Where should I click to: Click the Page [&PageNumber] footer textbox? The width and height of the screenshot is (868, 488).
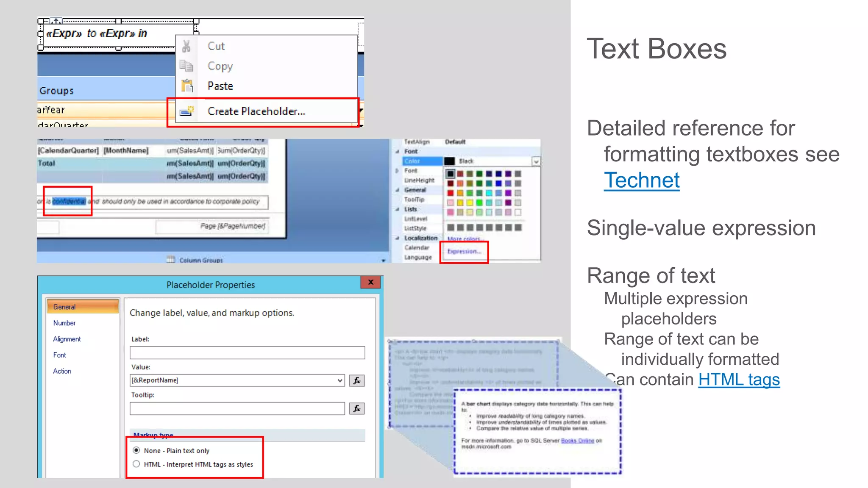212,226
